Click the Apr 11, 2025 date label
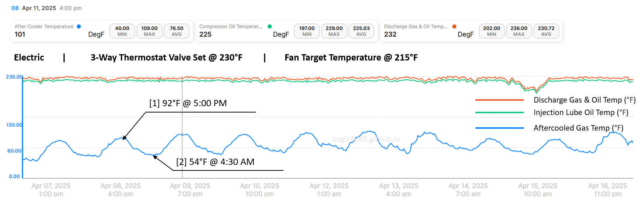644x204 pixels. click(x=39, y=8)
